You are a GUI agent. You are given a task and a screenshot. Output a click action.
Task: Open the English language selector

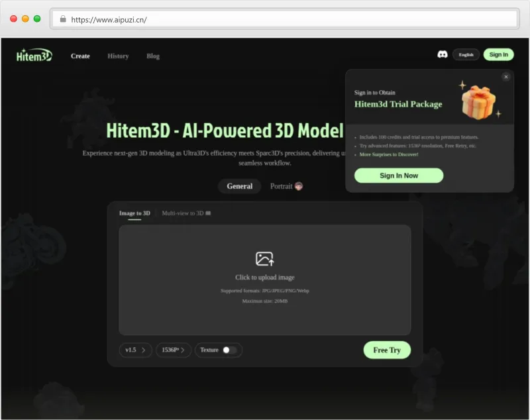click(466, 54)
